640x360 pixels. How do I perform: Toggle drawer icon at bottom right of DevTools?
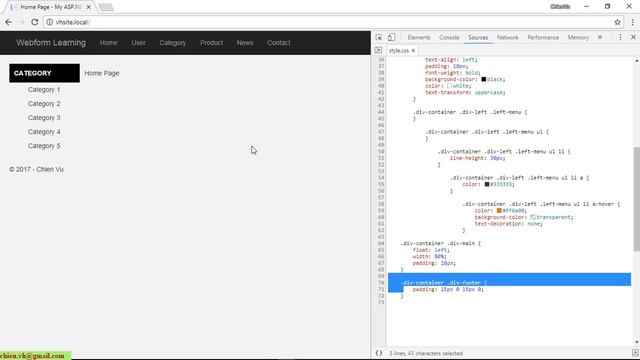pos(635,353)
